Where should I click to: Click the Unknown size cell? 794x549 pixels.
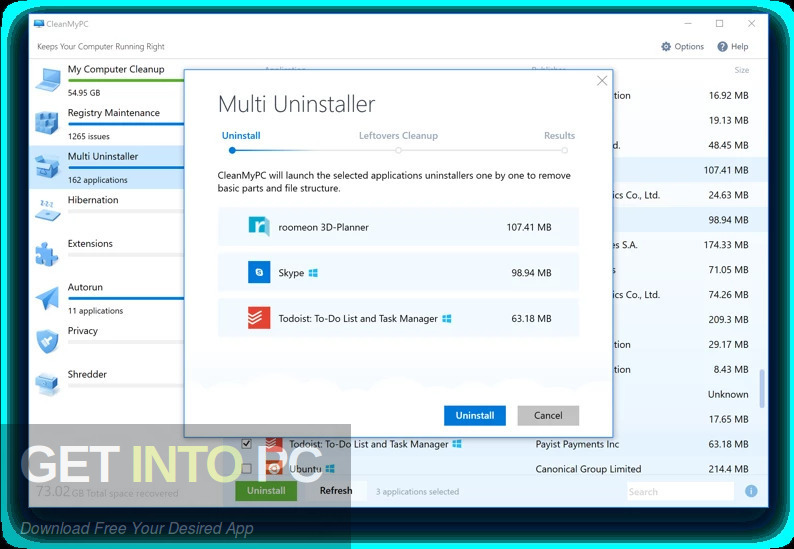click(728, 395)
